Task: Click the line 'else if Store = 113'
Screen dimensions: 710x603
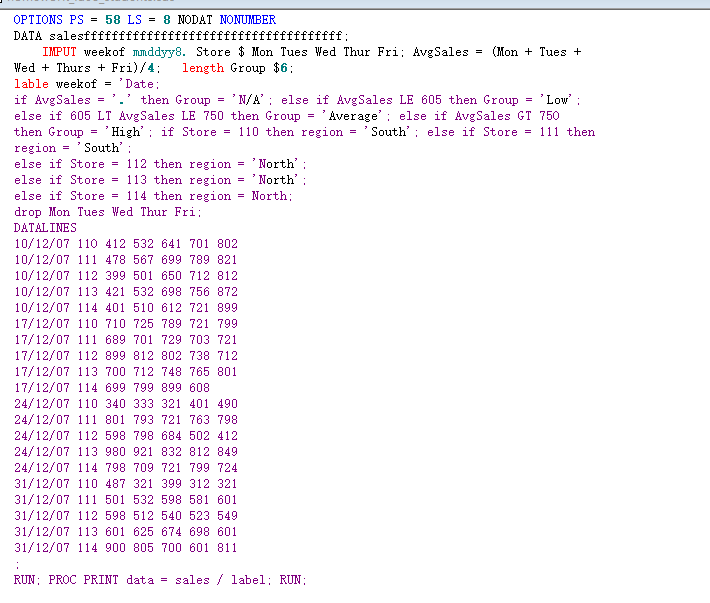Action: tap(160, 180)
